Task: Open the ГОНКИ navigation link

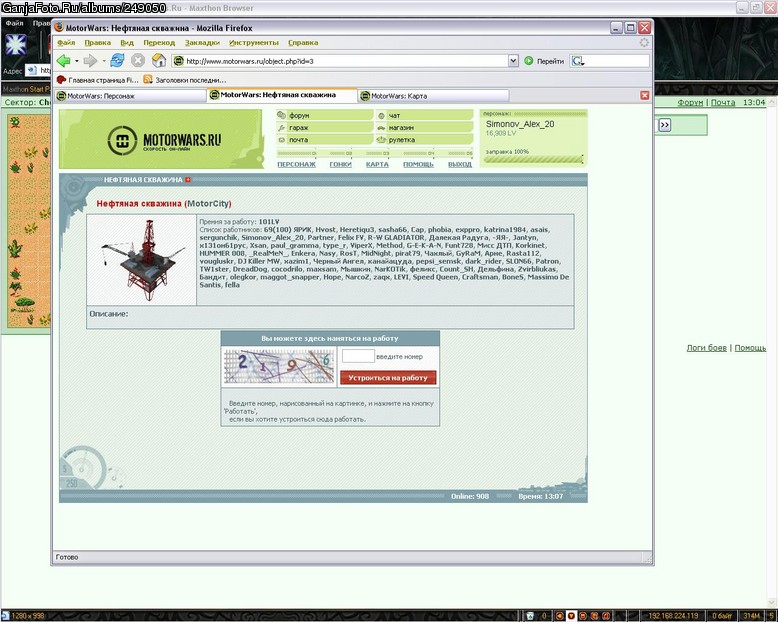Action: coord(340,164)
